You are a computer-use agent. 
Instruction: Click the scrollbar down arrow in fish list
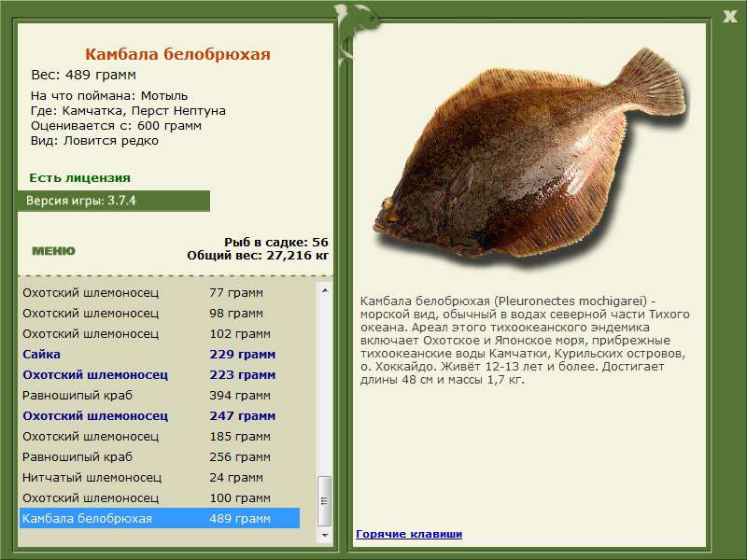[324, 535]
